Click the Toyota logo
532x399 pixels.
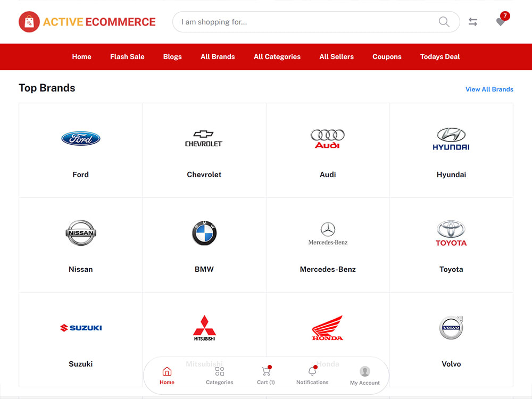(451, 233)
